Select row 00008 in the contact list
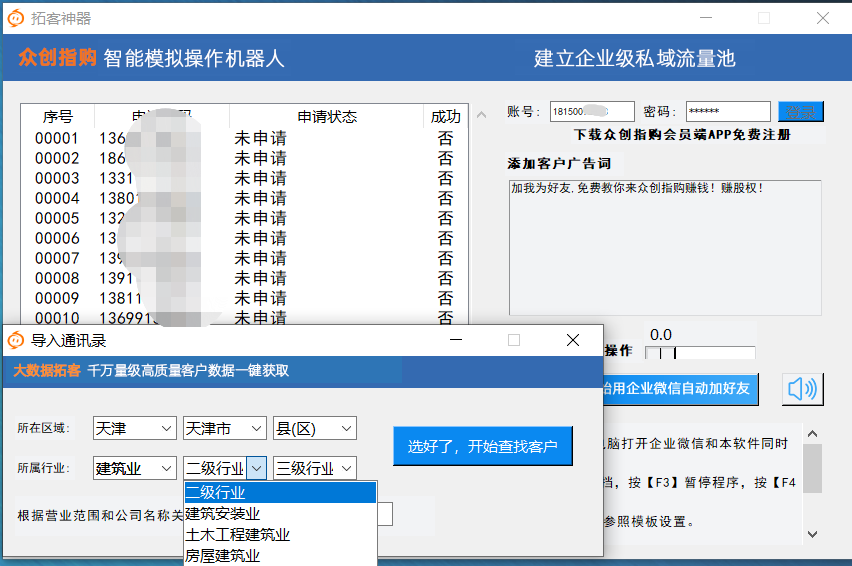This screenshot has height=566, width=852. point(245,278)
